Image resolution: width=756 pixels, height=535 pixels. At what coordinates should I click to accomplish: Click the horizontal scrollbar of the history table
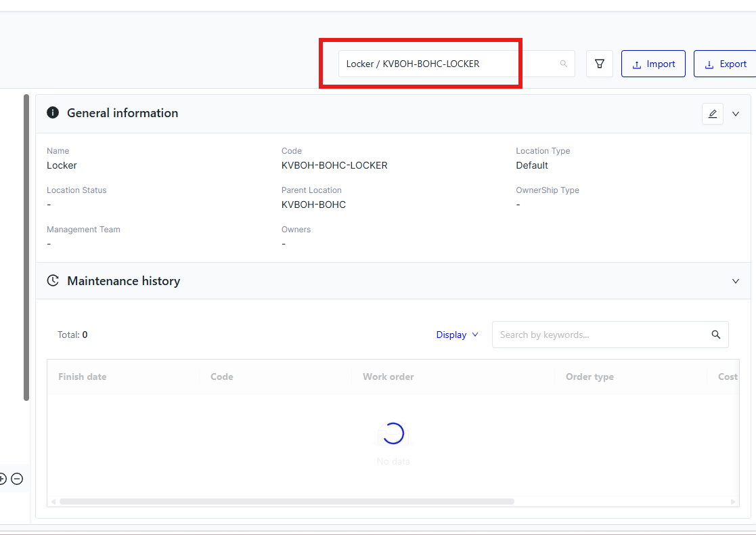287,502
